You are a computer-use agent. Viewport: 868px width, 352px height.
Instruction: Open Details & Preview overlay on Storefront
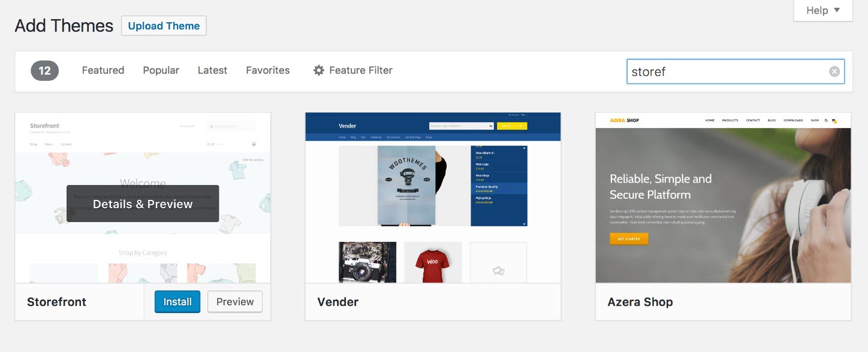(143, 204)
